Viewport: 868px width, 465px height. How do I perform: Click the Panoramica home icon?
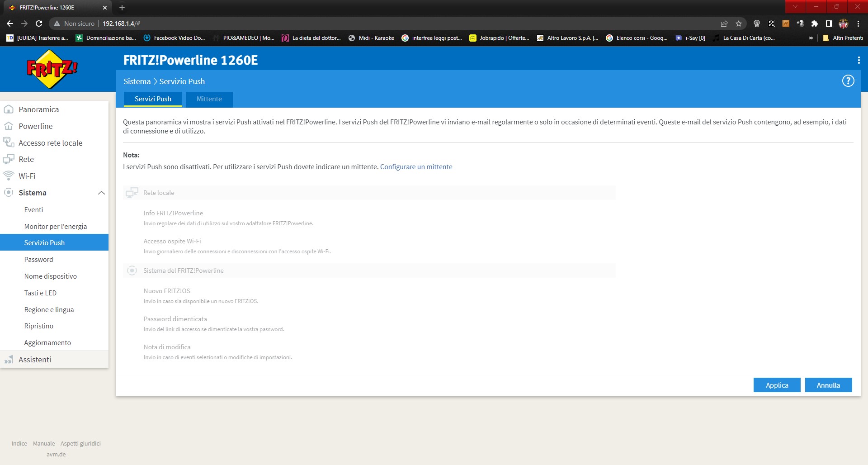click(9, 109)
